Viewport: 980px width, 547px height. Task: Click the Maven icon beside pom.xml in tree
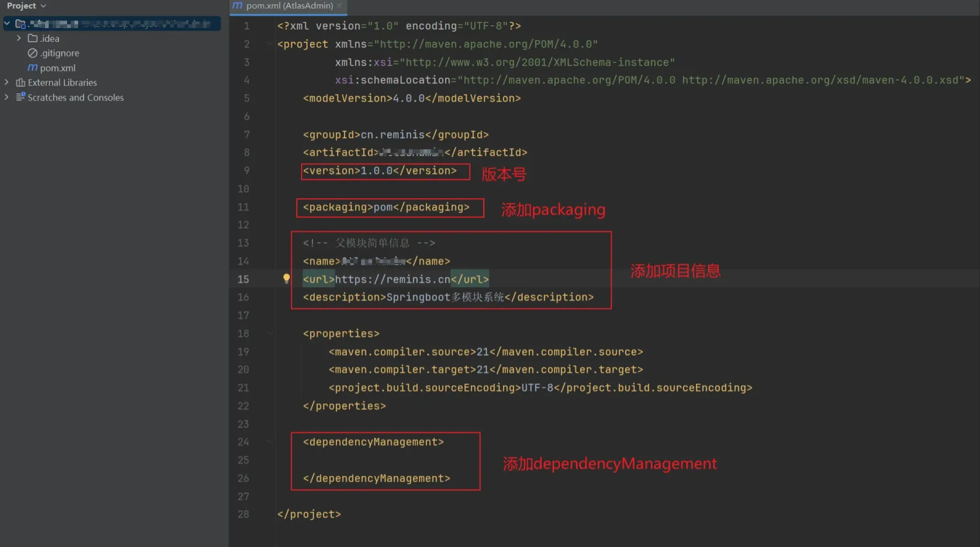(32, 68)
